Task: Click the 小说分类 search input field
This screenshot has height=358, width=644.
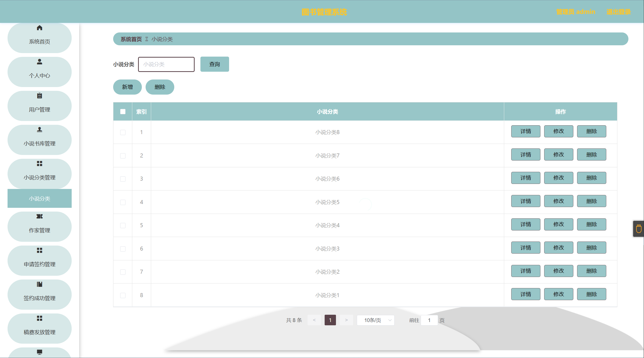Action: (x=166, y=64)
